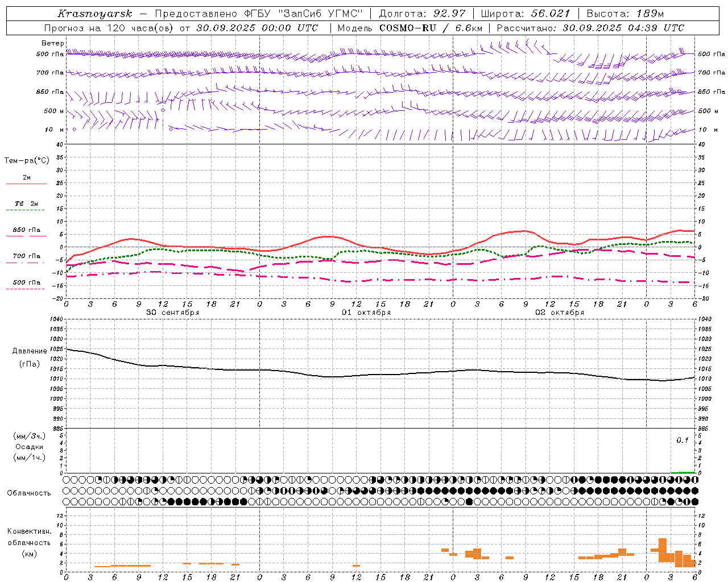
Task: Click the '500 м' wind level label on left
Action: [x=54, y=111]
